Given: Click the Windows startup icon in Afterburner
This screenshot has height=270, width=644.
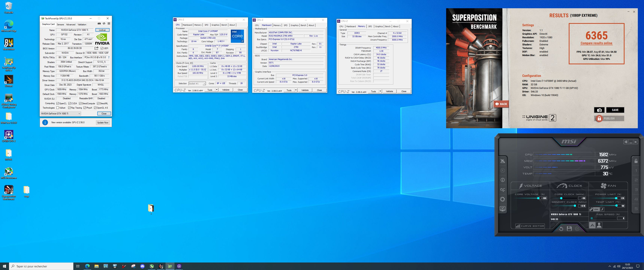Looking at the screenshot, I should tap(626, 142).
